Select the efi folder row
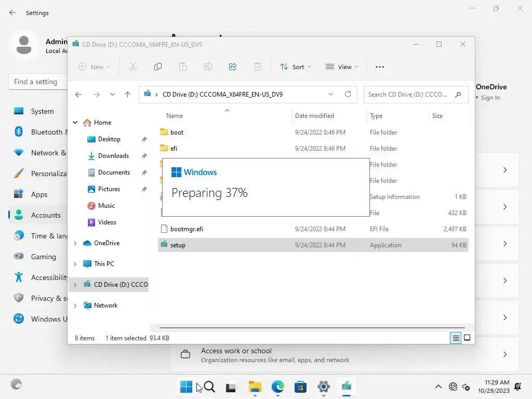 click(x=313, y=148)
